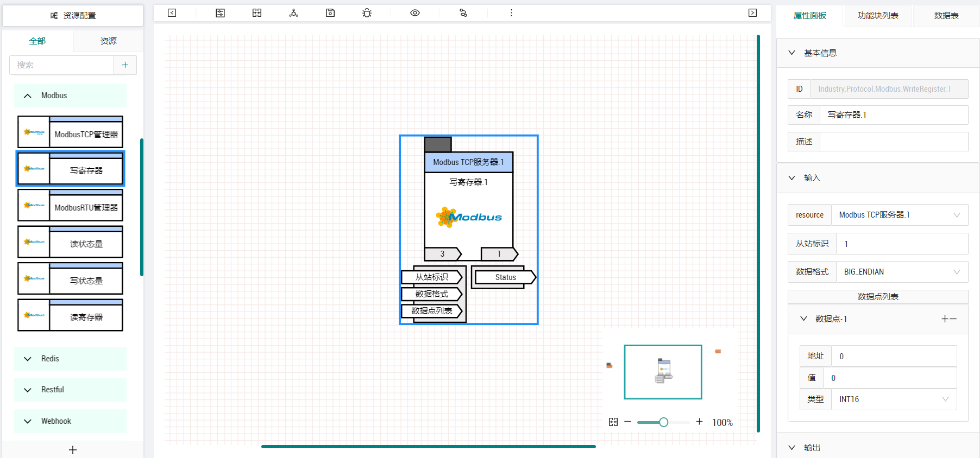
Task: Select the 写状态量 block in the palette
Action: pyautogui.click(x=70, y=278)
